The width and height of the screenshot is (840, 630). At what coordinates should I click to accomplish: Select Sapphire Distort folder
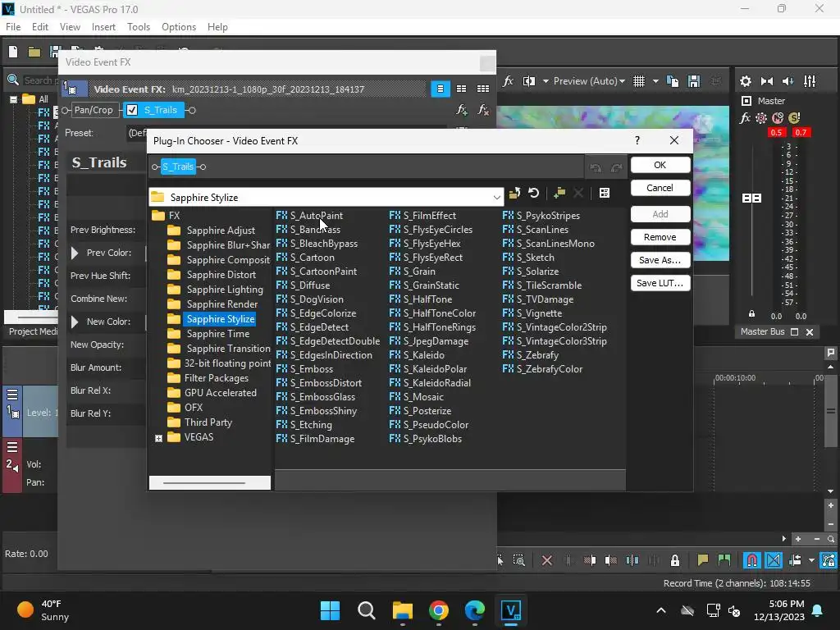click(221, 275)
